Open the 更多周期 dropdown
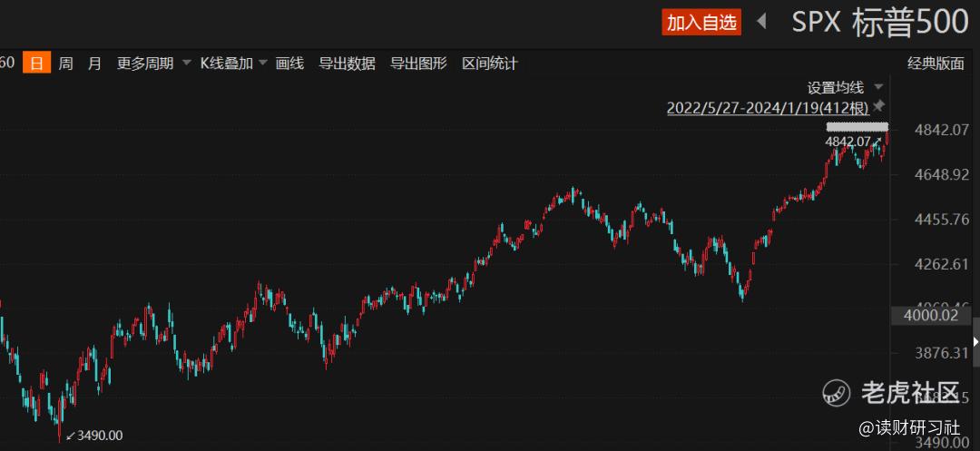The height and width of the screenshot is (451, 980). point(153,64)
